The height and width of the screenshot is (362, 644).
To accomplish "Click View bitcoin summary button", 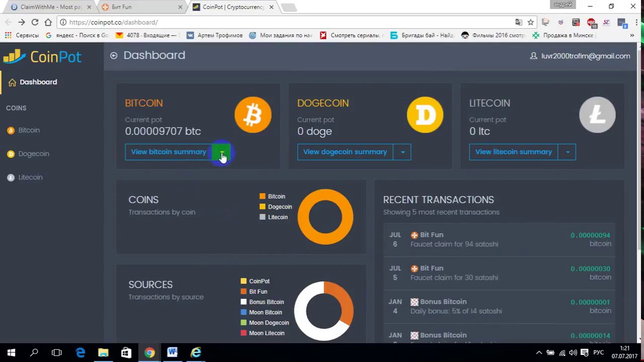I will 169,152.
